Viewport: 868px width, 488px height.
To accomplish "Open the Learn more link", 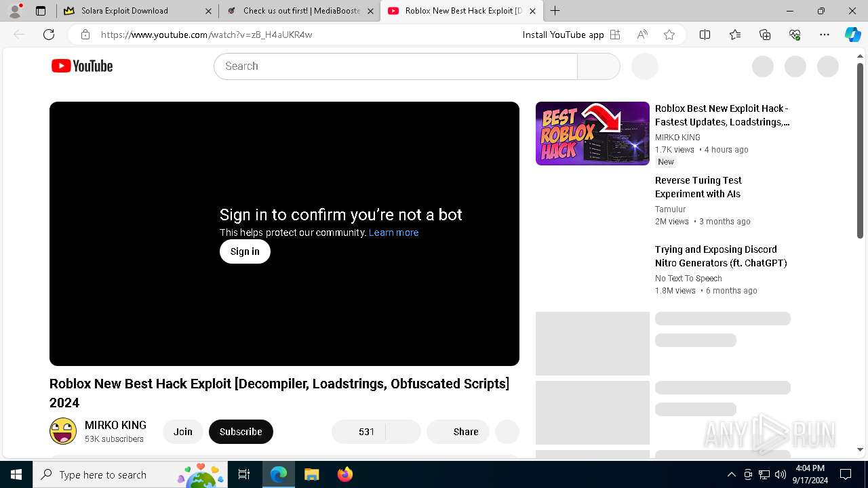I will tap(393, 232).
